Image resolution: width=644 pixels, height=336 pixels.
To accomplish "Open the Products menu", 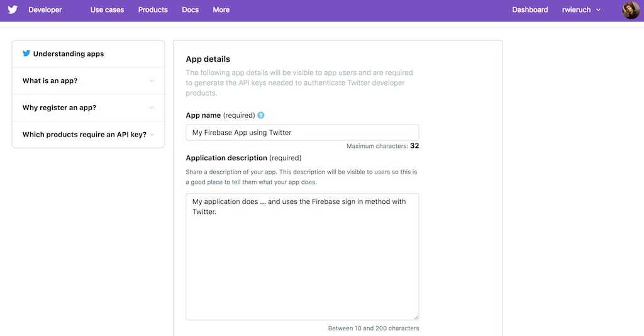I will tap(153, 10).
